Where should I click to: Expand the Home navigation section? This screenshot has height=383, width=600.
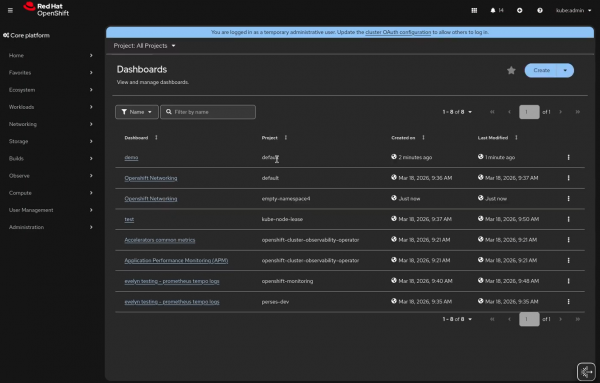51,55
